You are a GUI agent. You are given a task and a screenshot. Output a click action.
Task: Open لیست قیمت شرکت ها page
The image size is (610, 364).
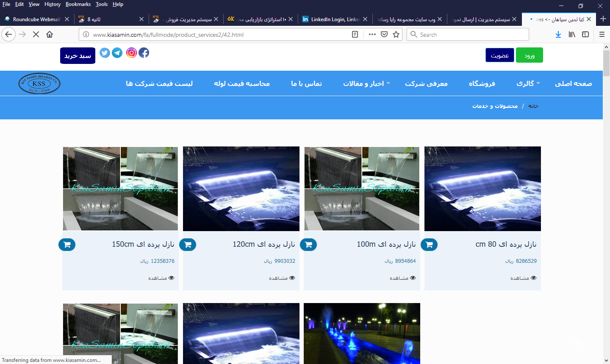(x=159, y=83)
